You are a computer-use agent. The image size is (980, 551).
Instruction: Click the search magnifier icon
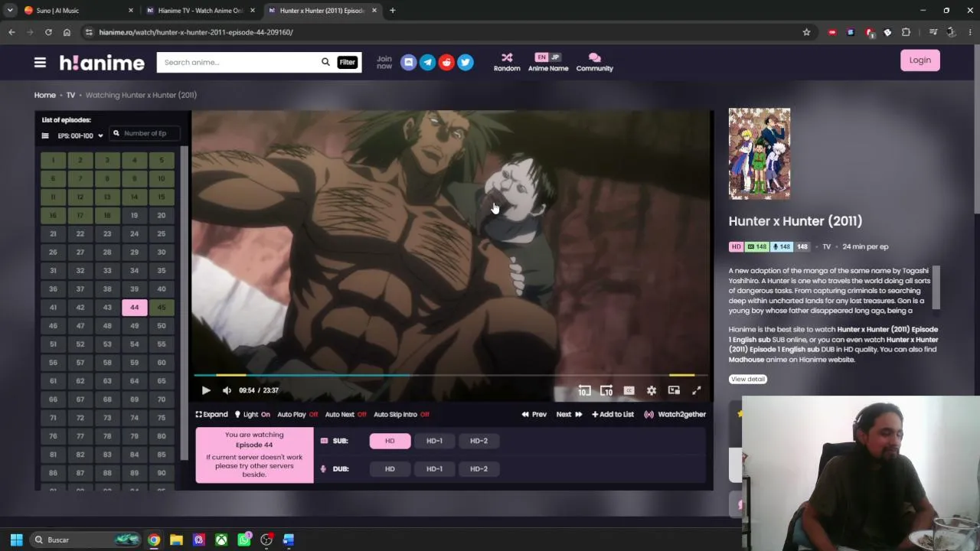(325, 62)
